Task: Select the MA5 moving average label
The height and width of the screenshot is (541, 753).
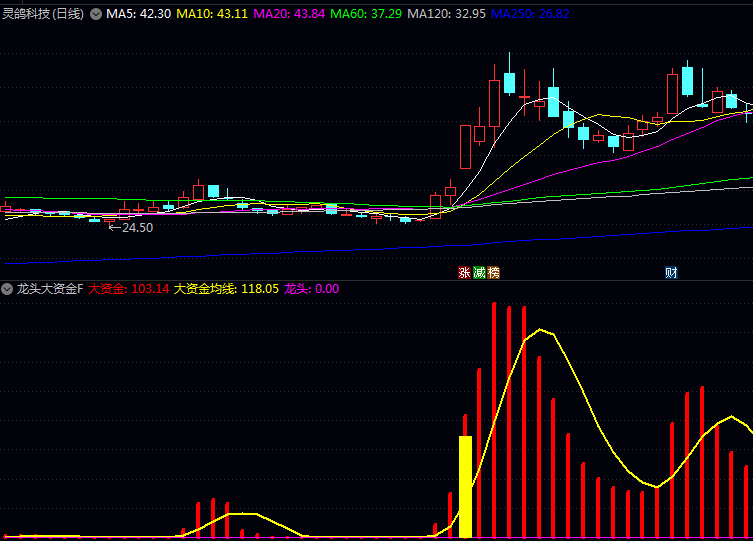Action: coord(138,14)
